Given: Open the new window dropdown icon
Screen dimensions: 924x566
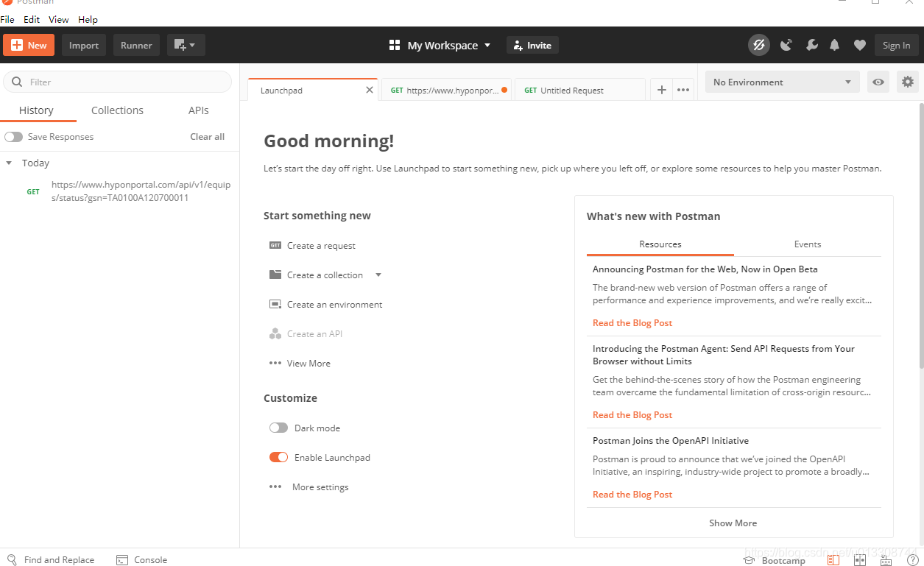Looking at the screenshot, I should (186, 45).
